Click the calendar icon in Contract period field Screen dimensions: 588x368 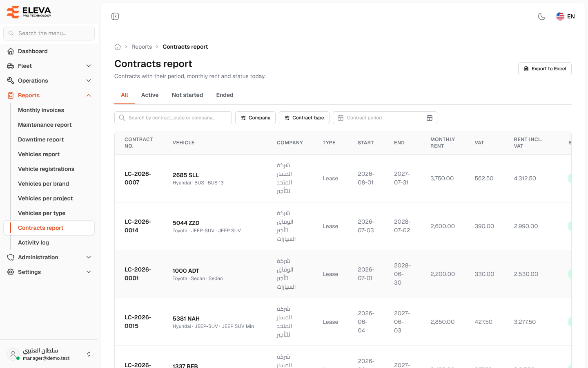pyautogui.click(x=430, y=118)
